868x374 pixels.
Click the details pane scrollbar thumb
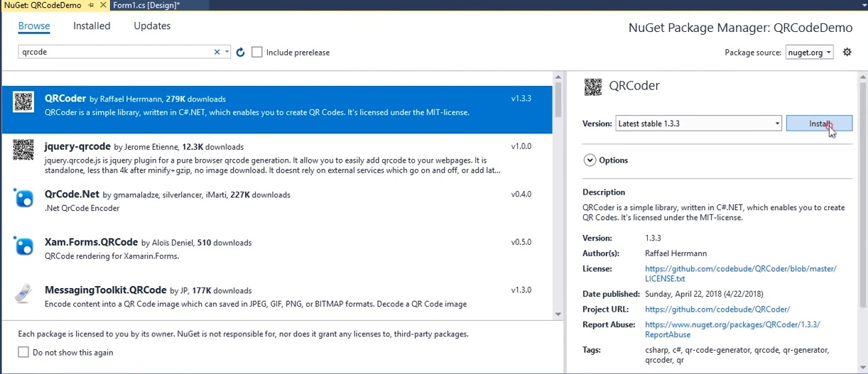tap(862, 195)
